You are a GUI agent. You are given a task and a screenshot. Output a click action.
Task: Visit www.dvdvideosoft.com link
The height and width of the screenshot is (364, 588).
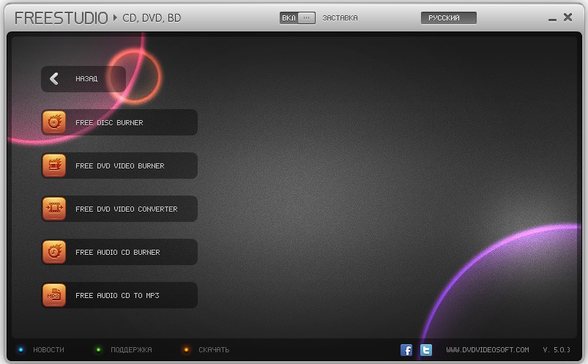tap(488, 350)
